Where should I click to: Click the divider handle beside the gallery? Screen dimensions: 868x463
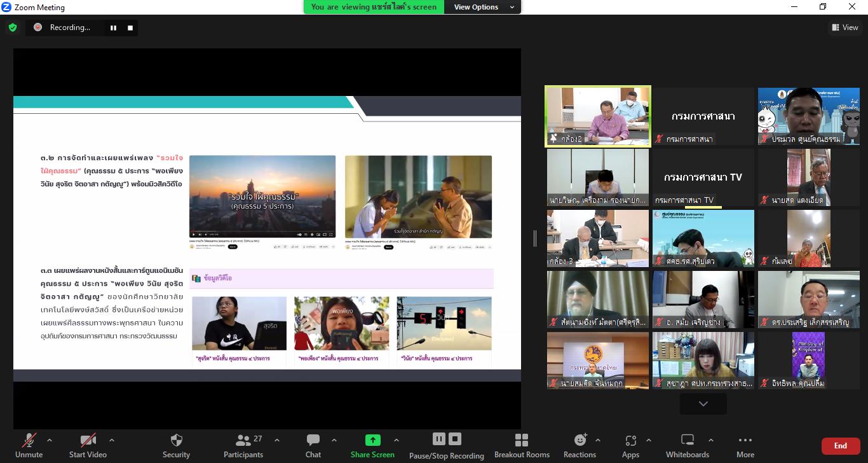pyautogui.click(x=535, y=238)
